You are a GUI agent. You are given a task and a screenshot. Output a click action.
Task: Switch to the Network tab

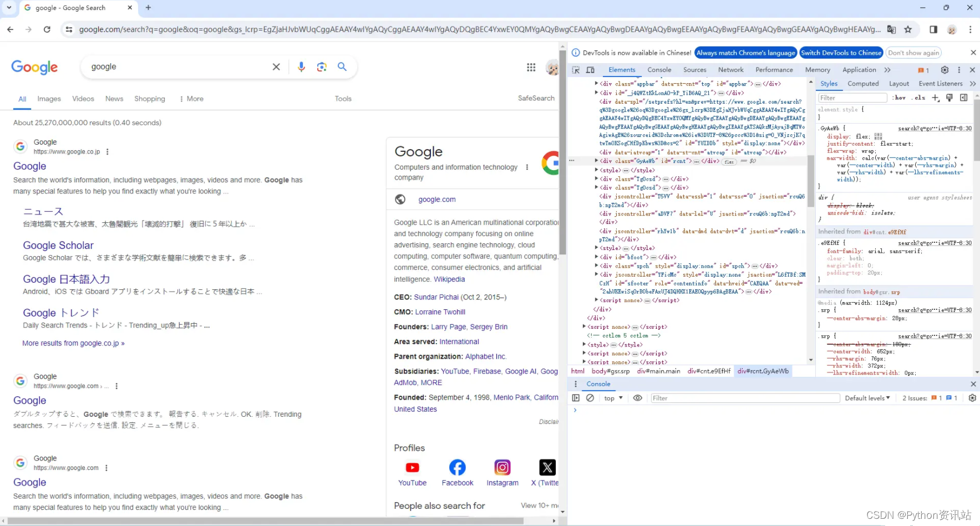click(731, 70)
